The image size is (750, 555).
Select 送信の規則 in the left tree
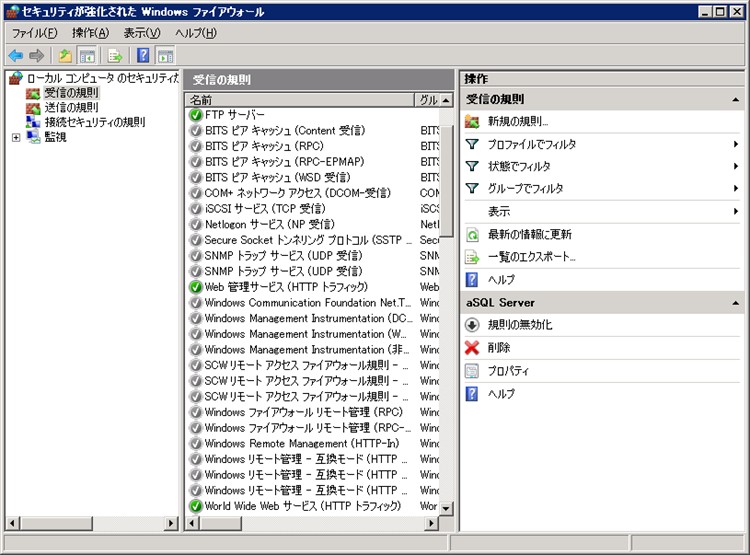coord(71,107)
